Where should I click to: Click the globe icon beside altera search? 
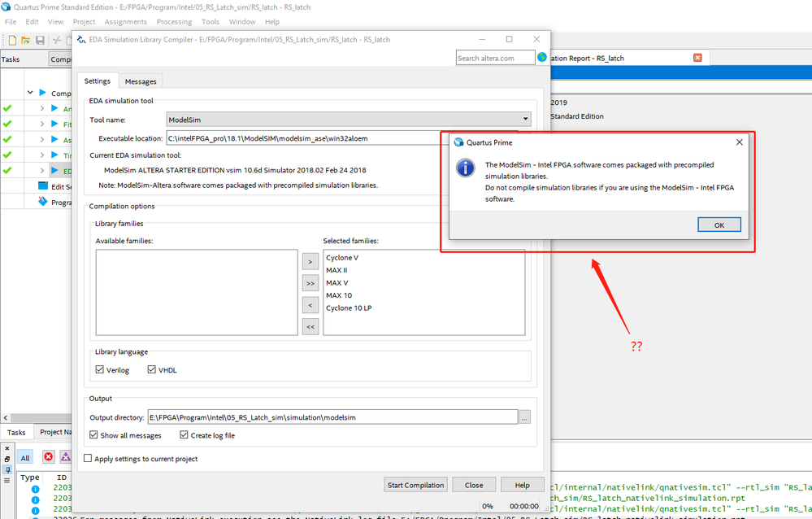tap(541, 57)
